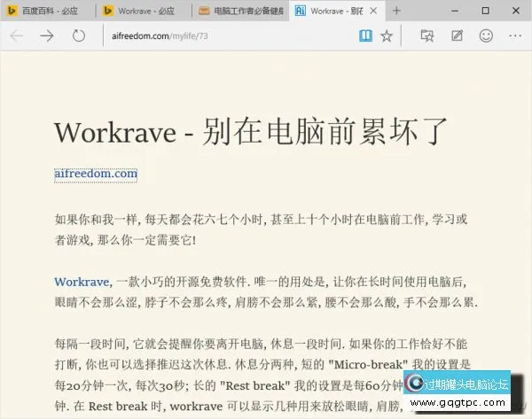Screen dimensions: 532x419
Task: Click the paragraph starting 每隔一段时间
Action: [262, 375]
